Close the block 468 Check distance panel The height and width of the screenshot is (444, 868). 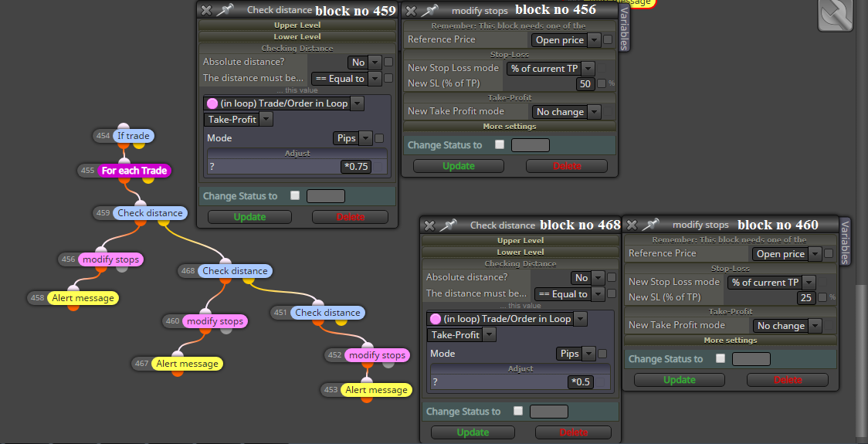pos(429,225)
